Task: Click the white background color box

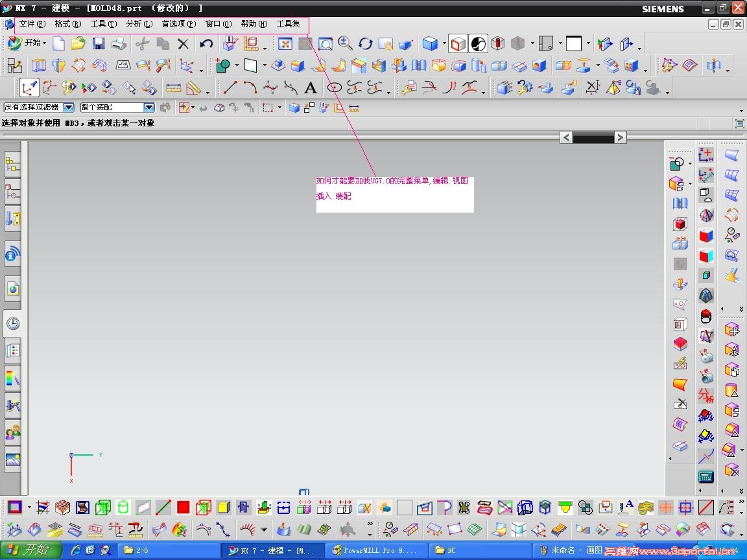Action: 574,44
